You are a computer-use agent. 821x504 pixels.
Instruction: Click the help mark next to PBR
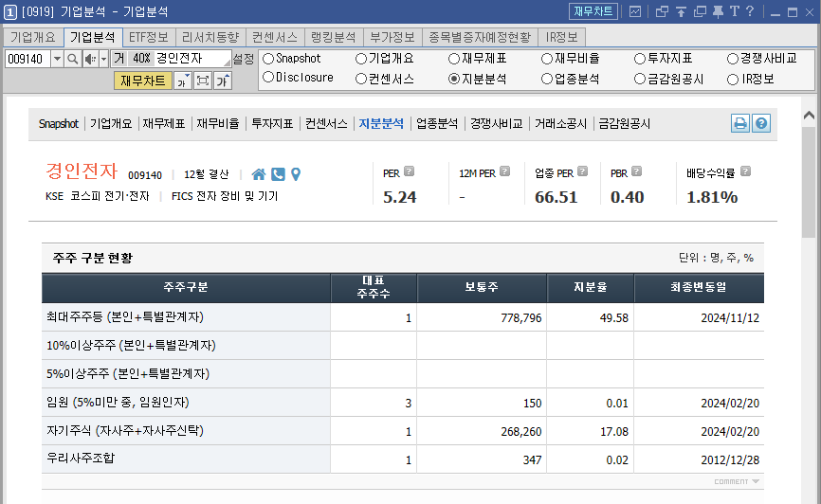637,171
